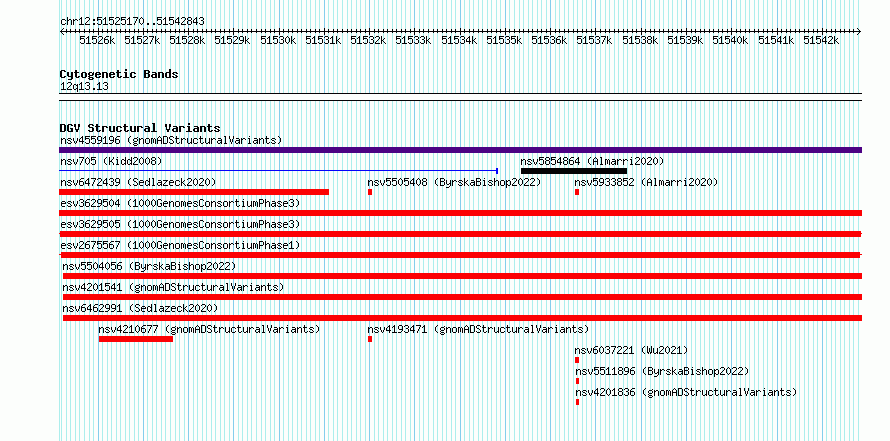Click the ruler's left end arrow
The width and height of the screenshot is (890, 441).
[x=62, y=32]
